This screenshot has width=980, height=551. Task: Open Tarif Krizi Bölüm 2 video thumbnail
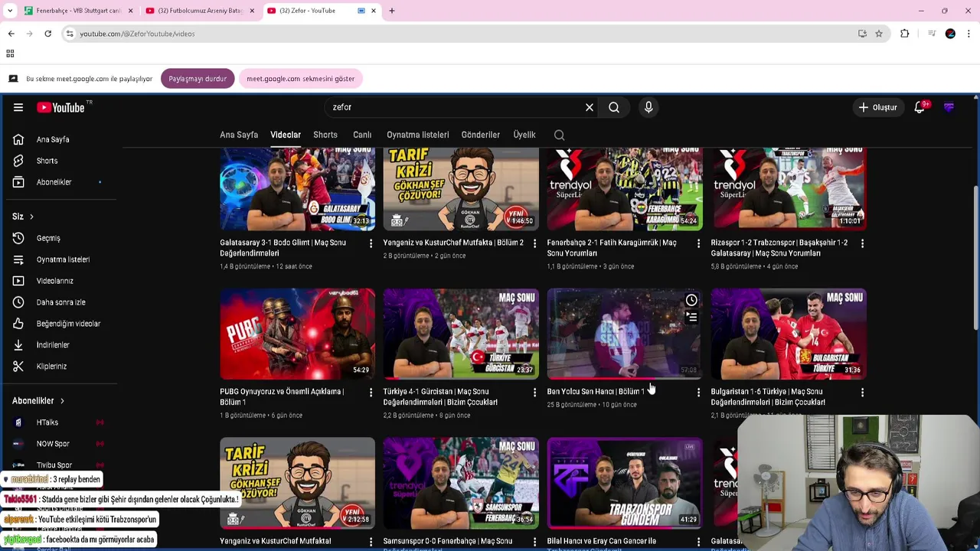tap(462, 189)
